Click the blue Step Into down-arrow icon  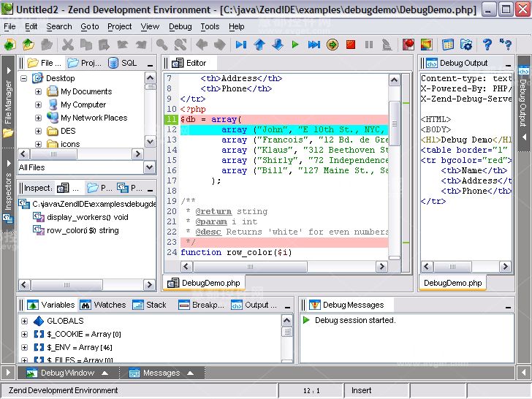(x=278, y=45)
